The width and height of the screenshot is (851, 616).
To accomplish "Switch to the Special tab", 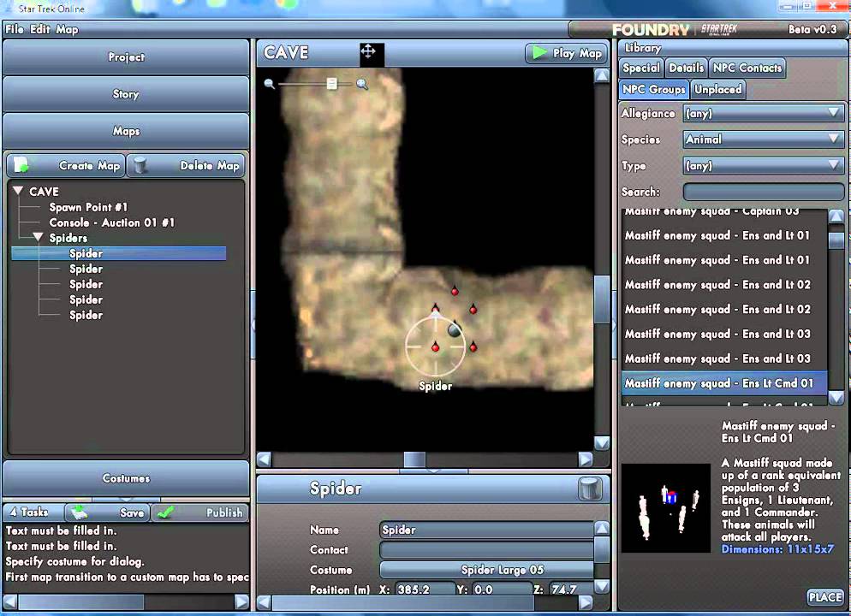I will 641,68.
